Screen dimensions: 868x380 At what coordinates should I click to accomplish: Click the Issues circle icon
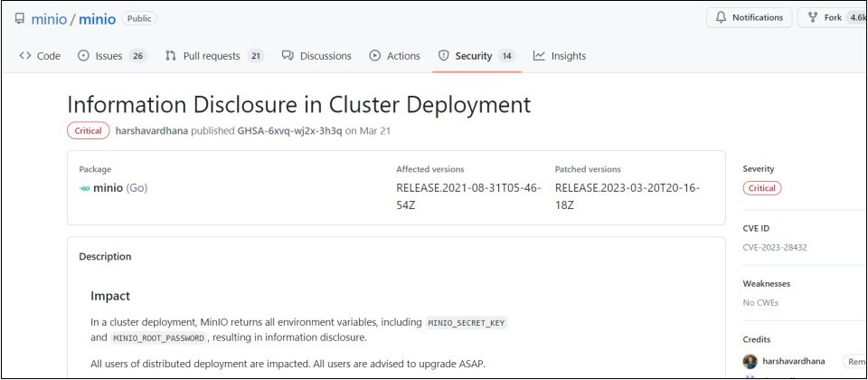point(83,55)
